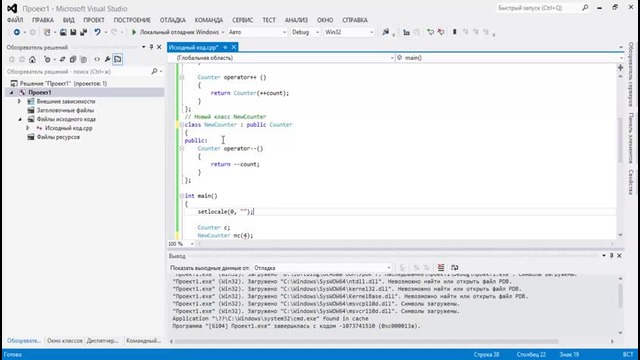
Task: Collapse the Файлы исходного кода folder arrow
Action: point(20,119)
